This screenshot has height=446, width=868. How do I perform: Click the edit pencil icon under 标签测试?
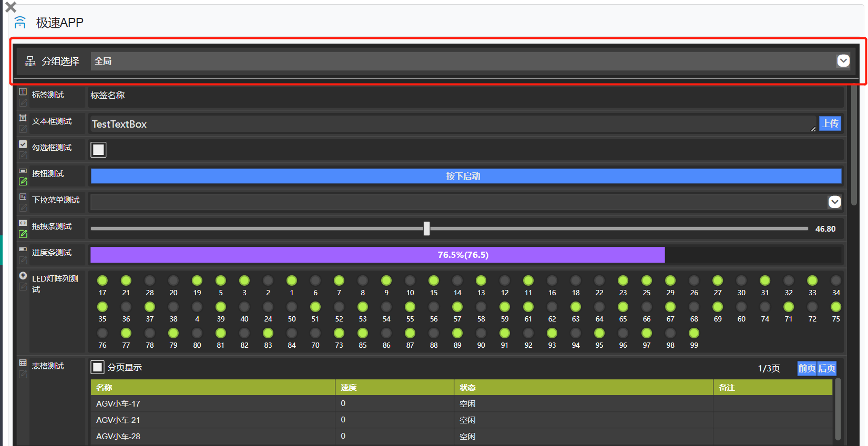tap(23, 102)
